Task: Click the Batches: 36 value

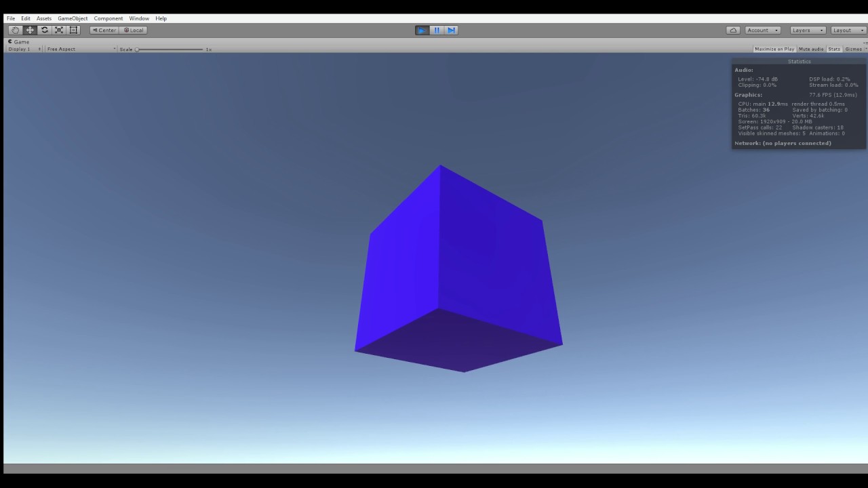Action: click(753, 110)
